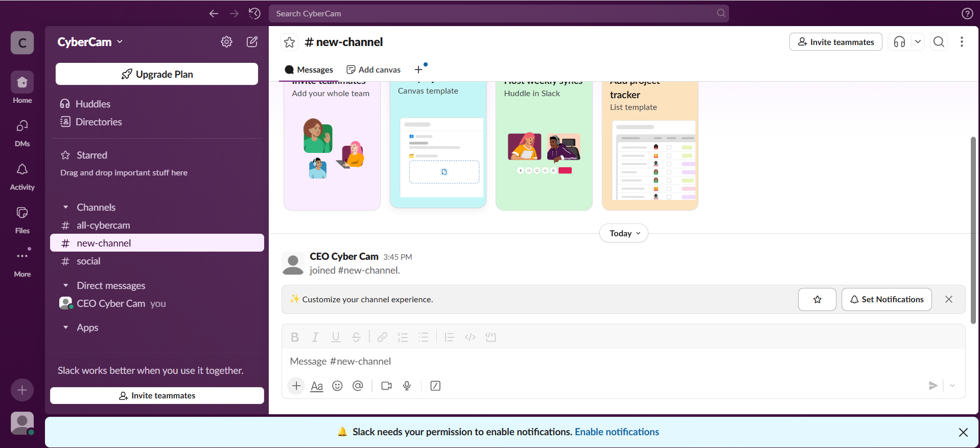This screenshot has height=448, width=980.
Task: Open the emoji picker
Action: pos(337,386)
